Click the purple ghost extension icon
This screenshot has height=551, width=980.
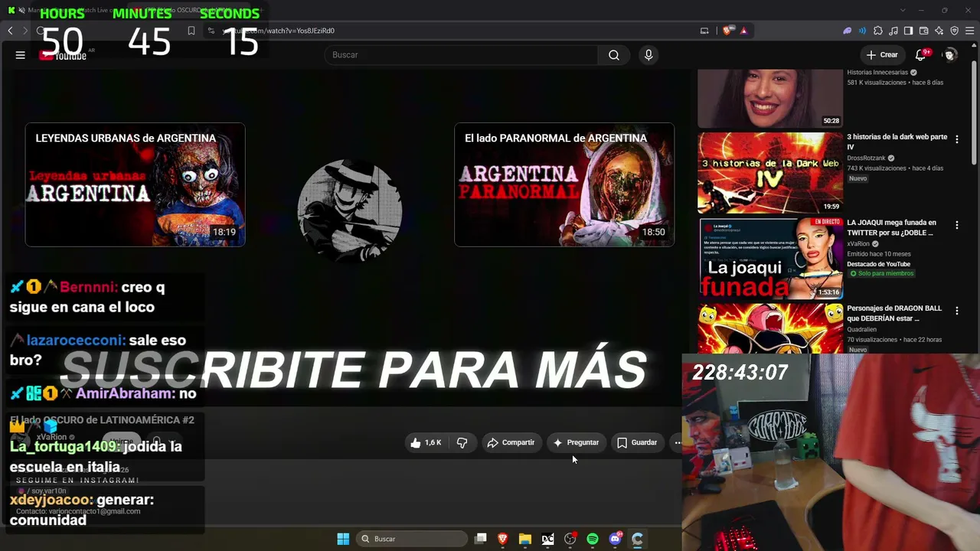848,31
